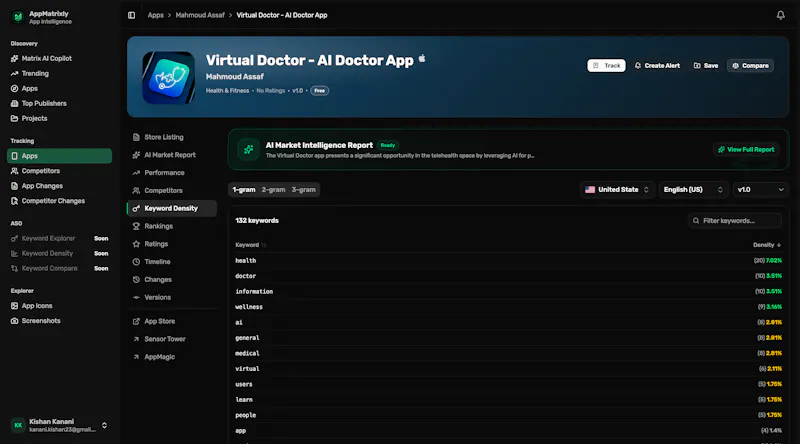Screen dimensions: 800x444
Task: Click Keyword Compare Soon item
Action: tap(59, 268)
